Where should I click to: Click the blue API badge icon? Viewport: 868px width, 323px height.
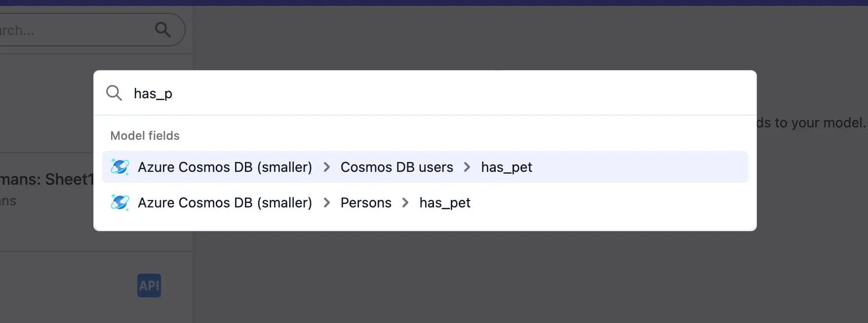click(149, 285)
